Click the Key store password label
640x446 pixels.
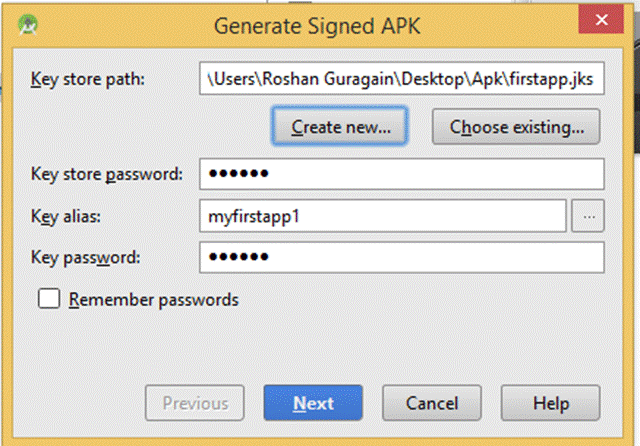click(106, 174)
